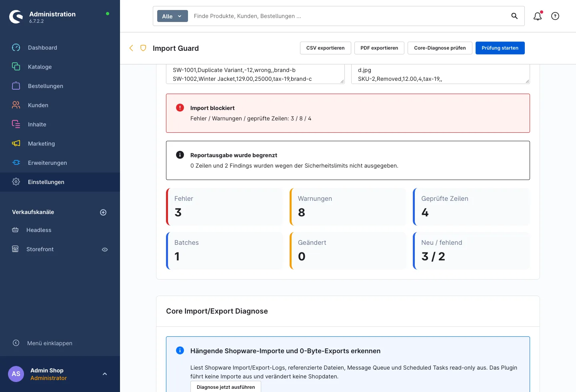Click the Kataloge icon in sidebar

(16, 67)
